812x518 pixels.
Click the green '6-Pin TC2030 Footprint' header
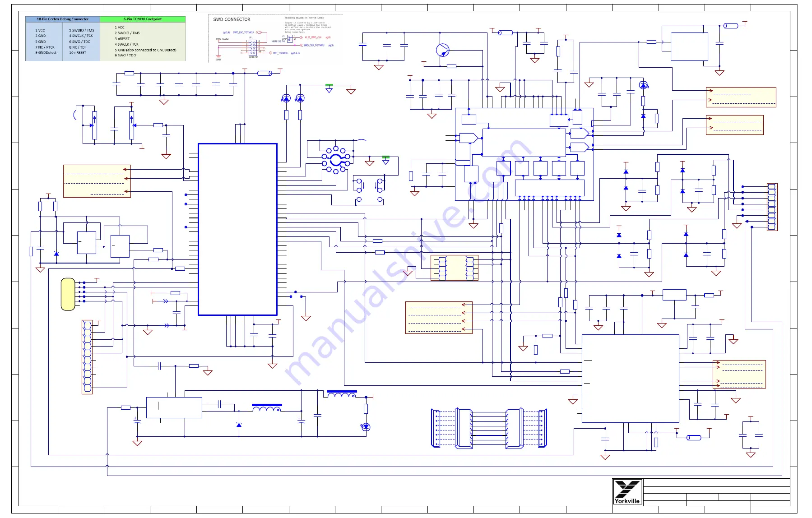point(143,19)
